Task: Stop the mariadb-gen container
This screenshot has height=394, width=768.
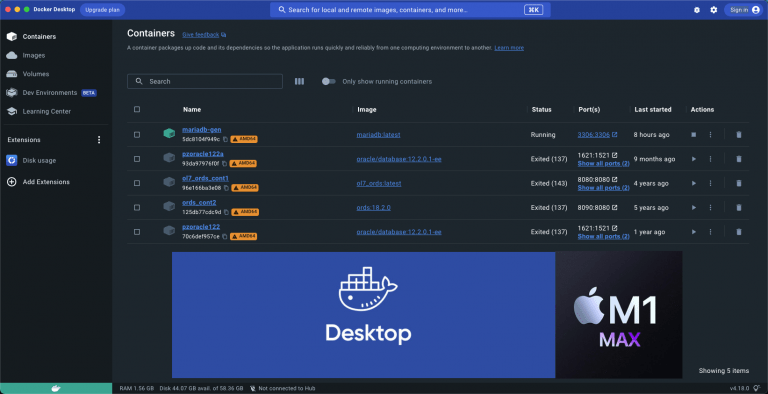Action: (694, 134)
